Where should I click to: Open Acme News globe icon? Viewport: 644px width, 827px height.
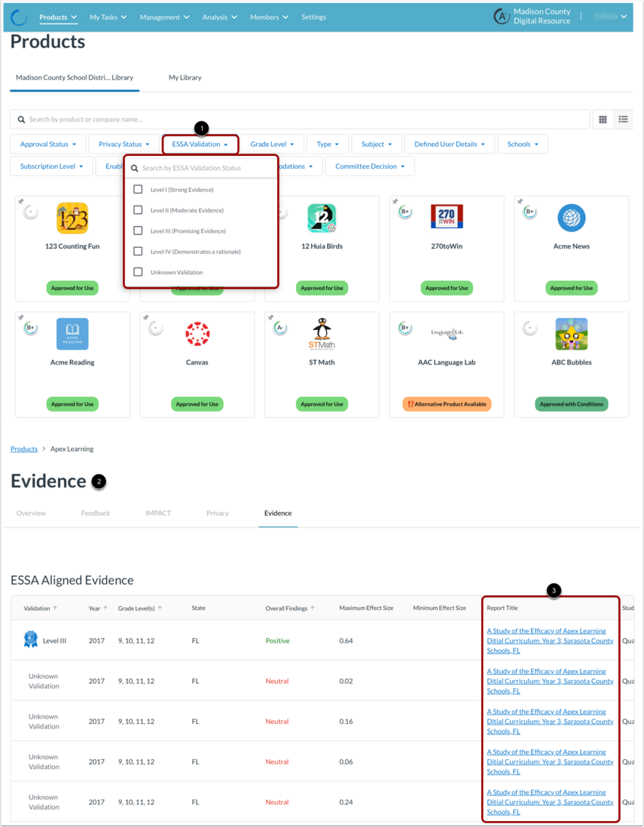click(572, 218)
